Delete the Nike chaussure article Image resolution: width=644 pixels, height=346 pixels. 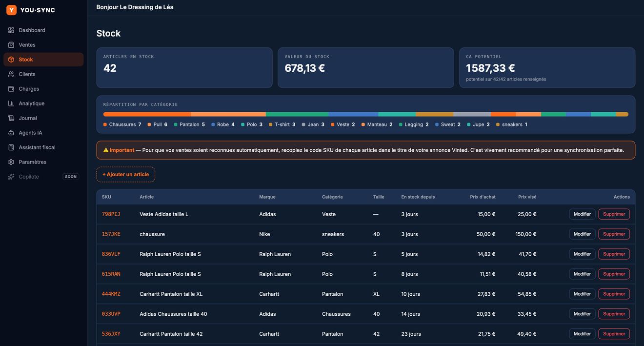click(614, 234)
